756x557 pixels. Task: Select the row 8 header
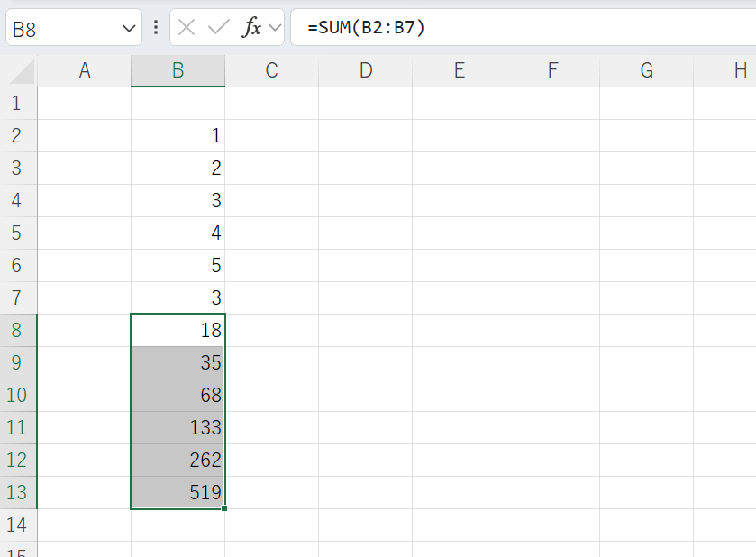pos(18,331)
